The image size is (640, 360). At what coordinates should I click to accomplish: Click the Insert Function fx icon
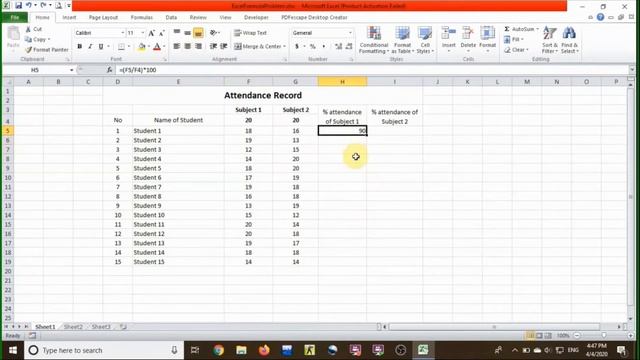[109, 70]
